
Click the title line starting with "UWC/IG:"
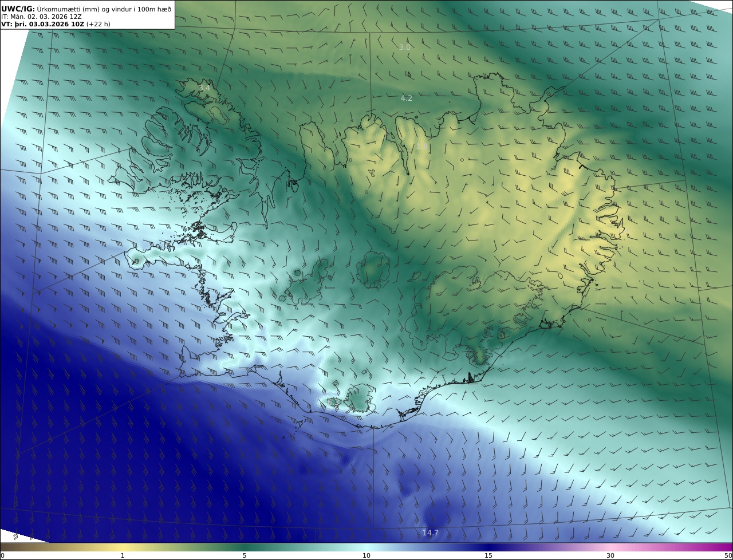[x=86, y=9]
